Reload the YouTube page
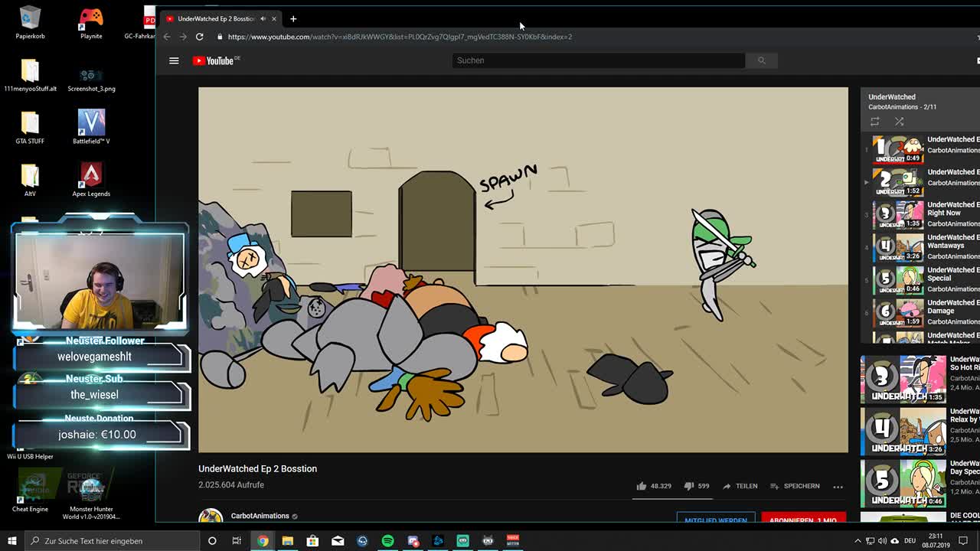This screenshot has height=551, width=980. pos(199,37)
